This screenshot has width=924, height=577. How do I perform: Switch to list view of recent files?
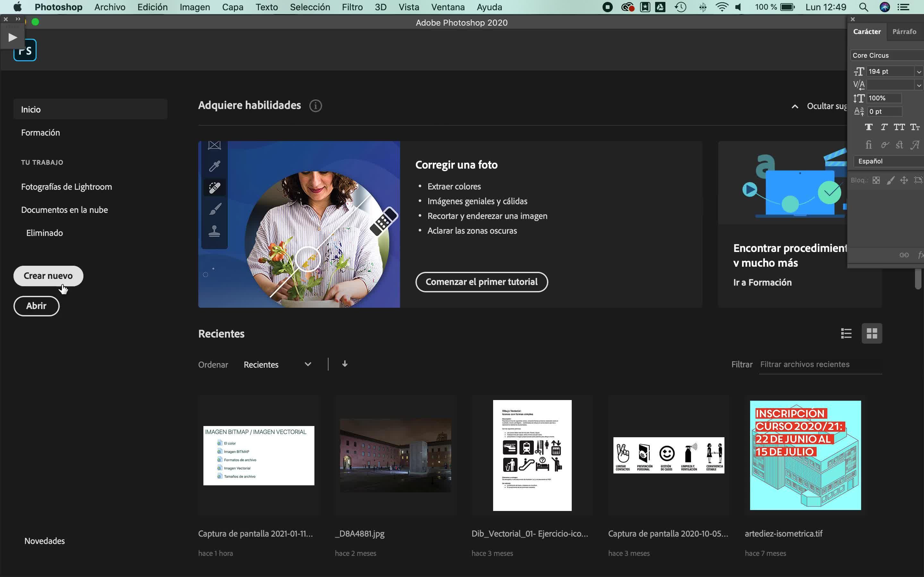tap(846, 333)
